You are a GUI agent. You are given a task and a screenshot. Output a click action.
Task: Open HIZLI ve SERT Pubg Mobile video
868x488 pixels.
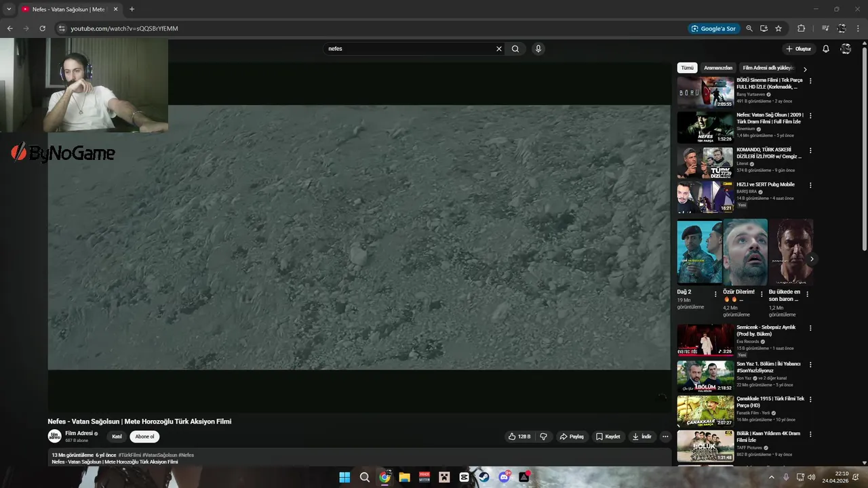click(x=705, y=197)
